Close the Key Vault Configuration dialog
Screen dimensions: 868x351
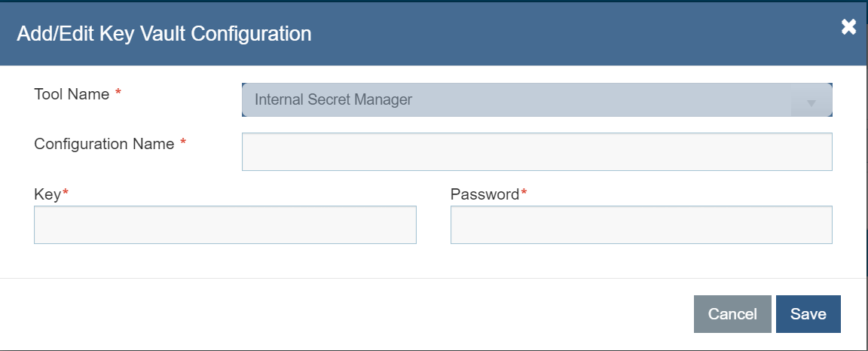(848, 27)
